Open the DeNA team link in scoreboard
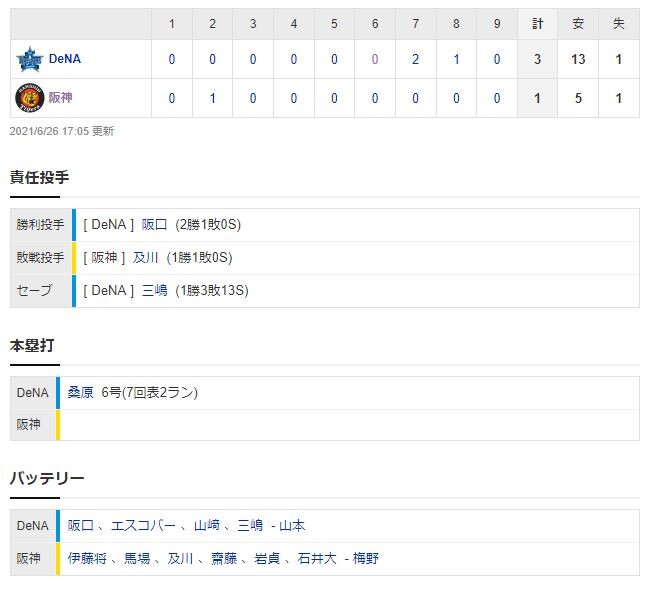This screenshot has width=650, height=589. click(x=65, y=59)
